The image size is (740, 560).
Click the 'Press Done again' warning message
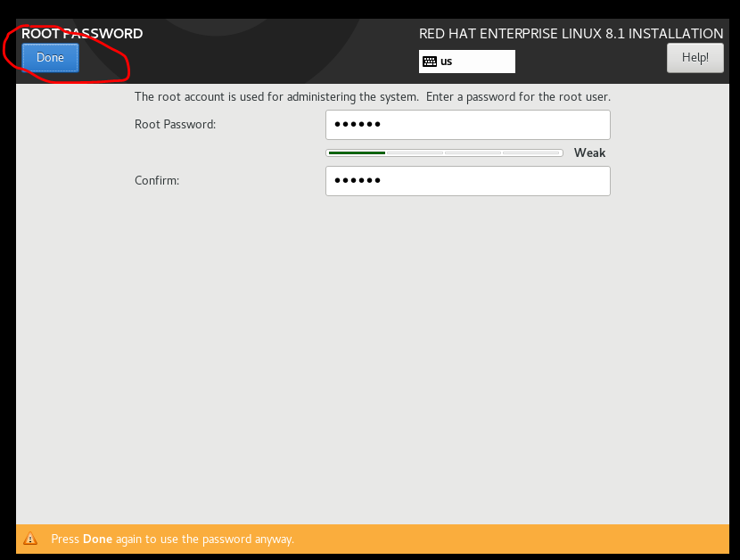click(x=172, y=539)
